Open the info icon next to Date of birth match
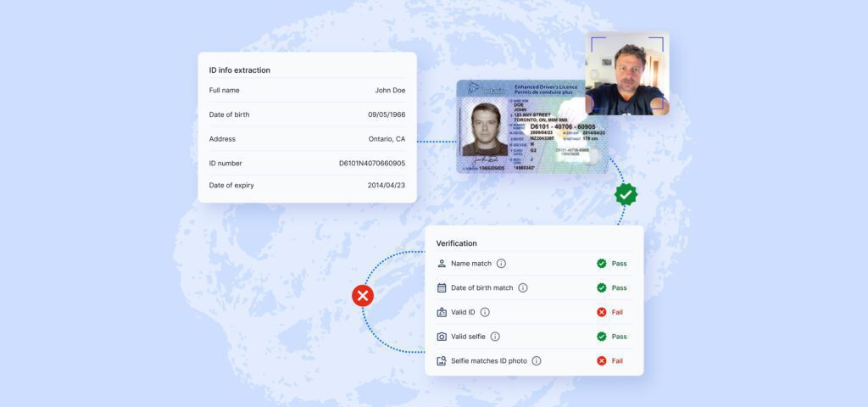 tap(523, 288)
